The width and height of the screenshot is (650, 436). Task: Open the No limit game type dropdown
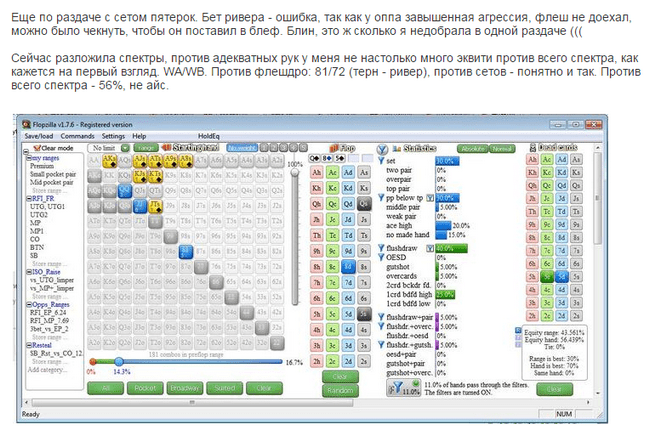[x=125, y=148]
